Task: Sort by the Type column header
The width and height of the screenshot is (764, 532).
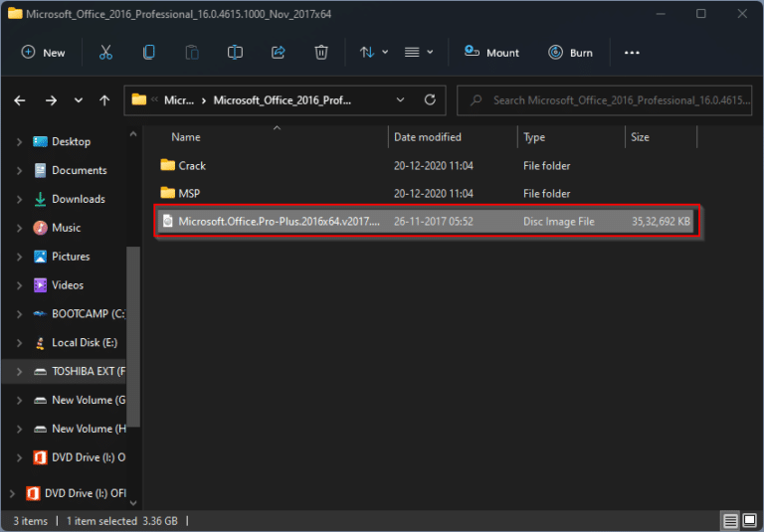Action: pos(534,137)
